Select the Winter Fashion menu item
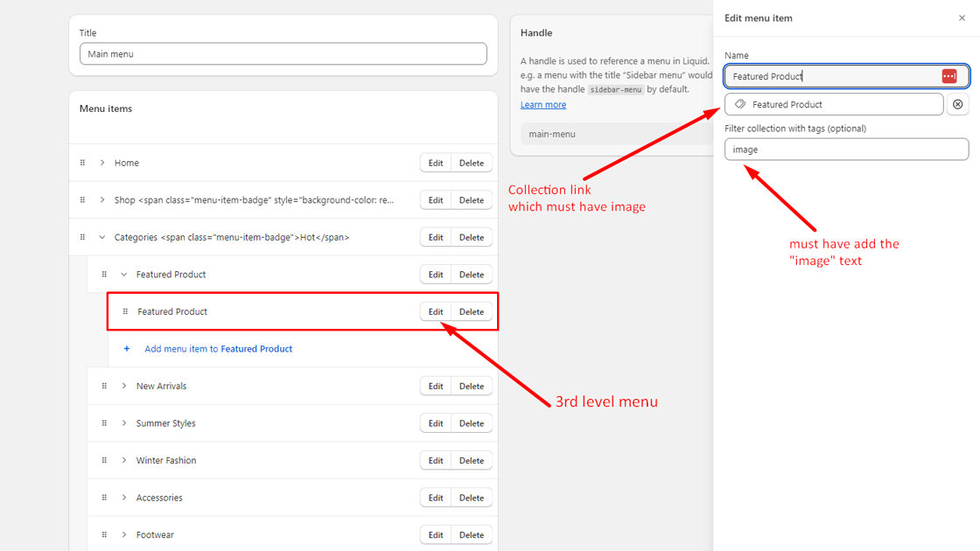This screenshot has height=551, width=980. [x=166, y=460]
